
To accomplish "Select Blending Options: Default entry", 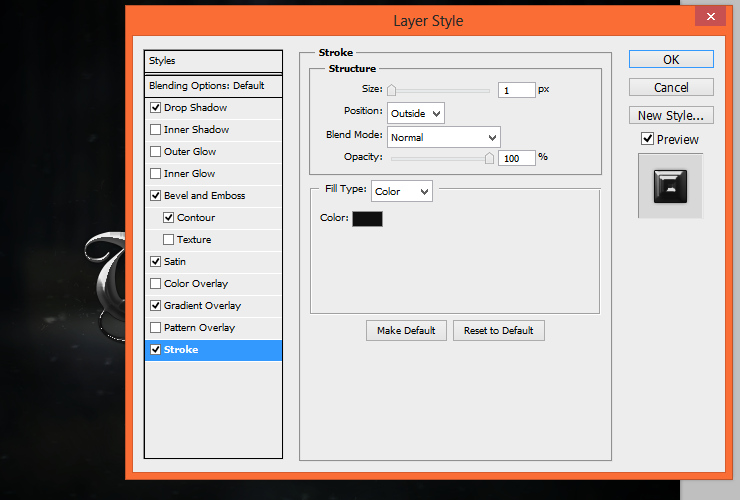I will [213, 85].
